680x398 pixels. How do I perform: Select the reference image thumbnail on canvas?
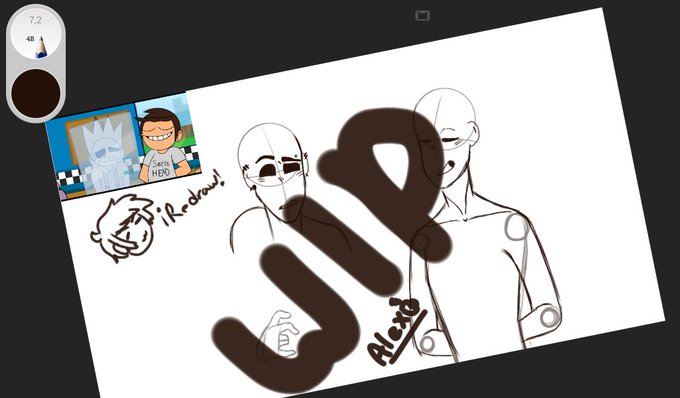(124, 145)
